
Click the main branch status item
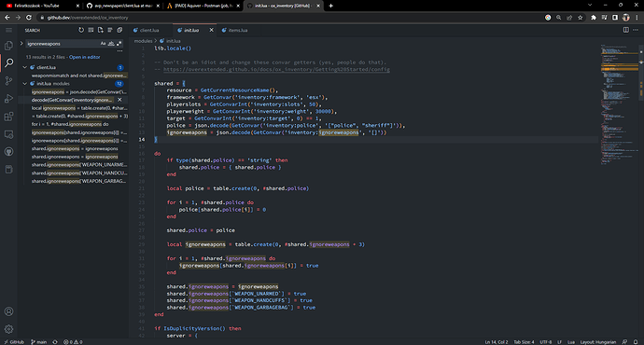pyautogui.click(x=38, y=341)
